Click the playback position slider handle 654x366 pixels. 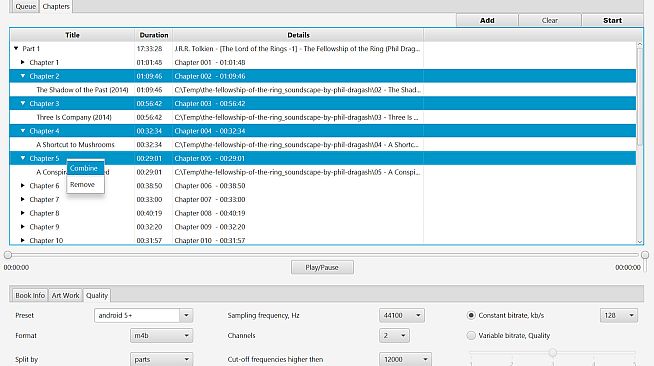pos(8,255)
